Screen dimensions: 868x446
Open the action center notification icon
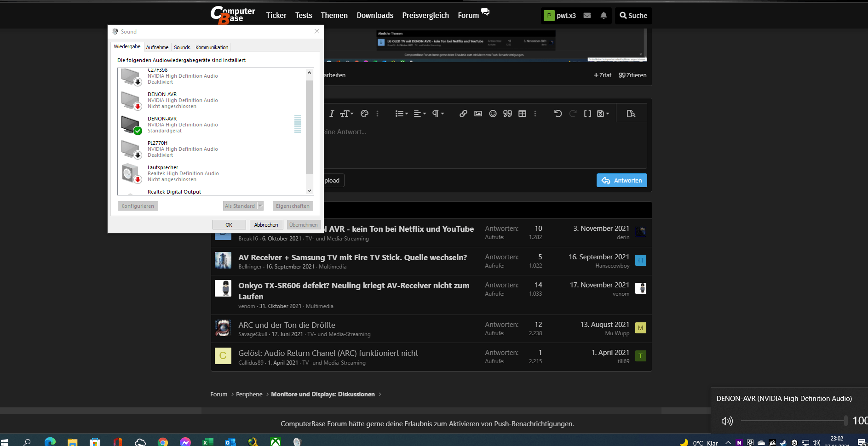[x=862, y=443]
